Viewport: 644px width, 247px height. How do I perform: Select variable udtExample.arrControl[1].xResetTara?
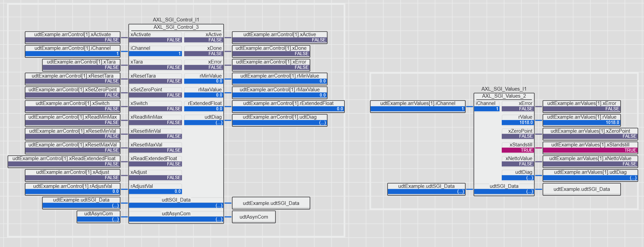(x=73, y=79)
